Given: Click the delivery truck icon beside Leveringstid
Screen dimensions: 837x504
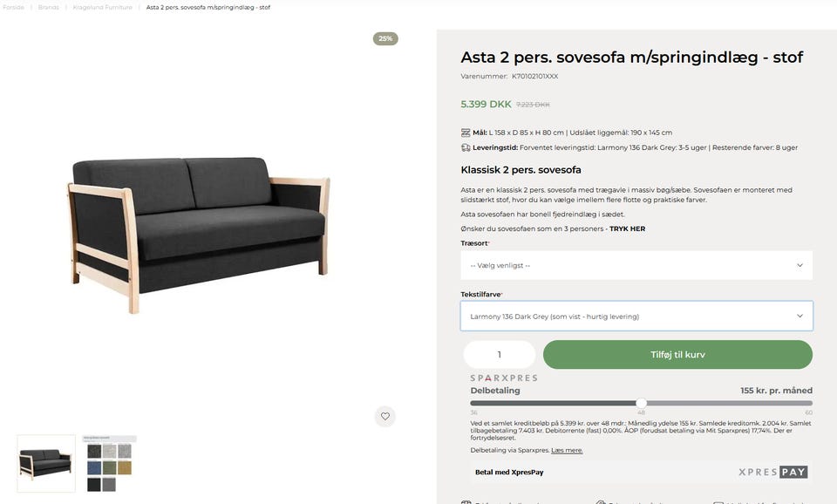Looking at the screenshot, I should [x=466, y=147].
